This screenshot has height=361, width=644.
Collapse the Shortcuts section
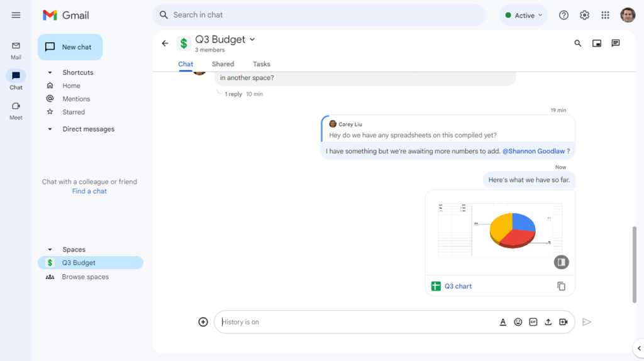click(50, 72)
